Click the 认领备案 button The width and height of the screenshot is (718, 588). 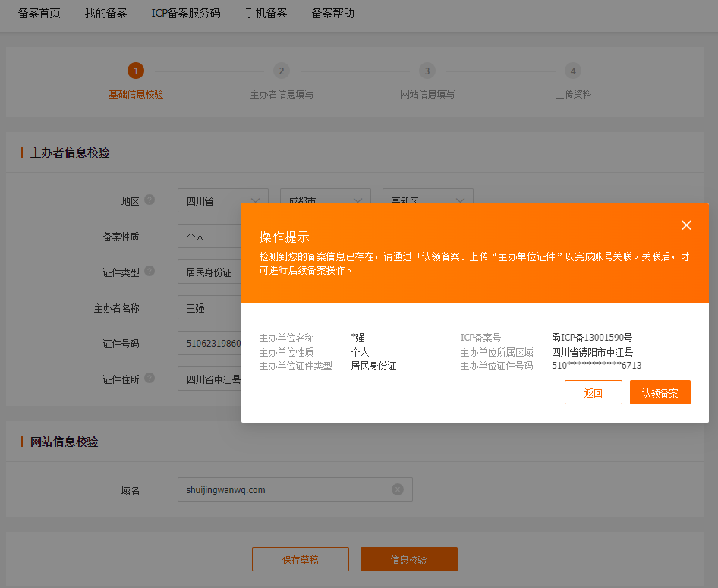660,392
